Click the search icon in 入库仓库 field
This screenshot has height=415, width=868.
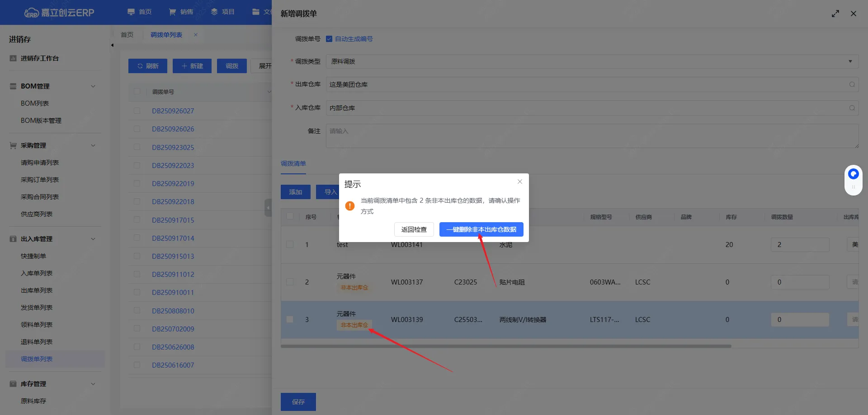pyautogui.click(x=852, y=108)
